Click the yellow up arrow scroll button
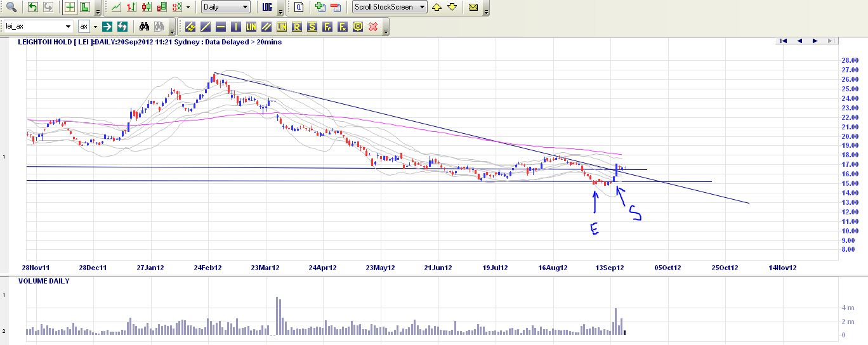This screenshot has width=868, height=345. (x=437, y=7)
